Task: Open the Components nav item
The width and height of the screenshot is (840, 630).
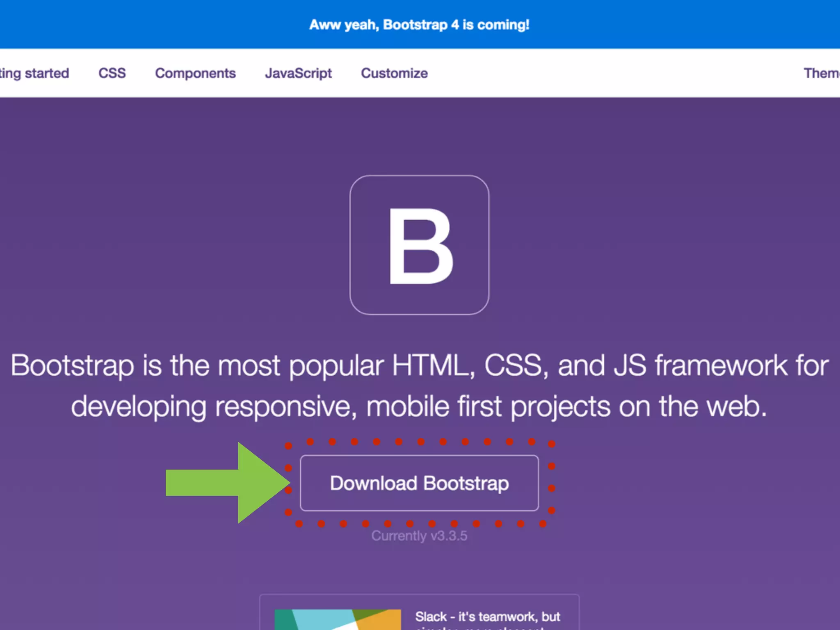Action: tap(195, 73)
